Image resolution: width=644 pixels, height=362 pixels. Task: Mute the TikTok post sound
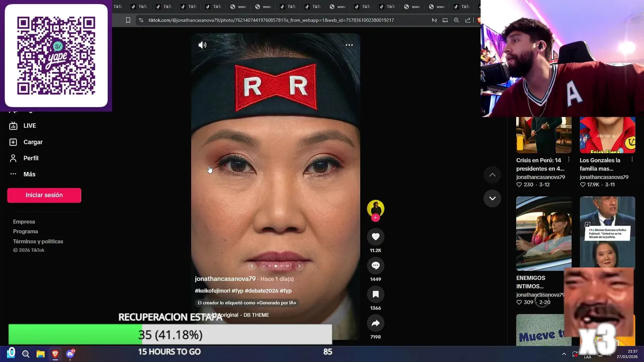[202, 45]
